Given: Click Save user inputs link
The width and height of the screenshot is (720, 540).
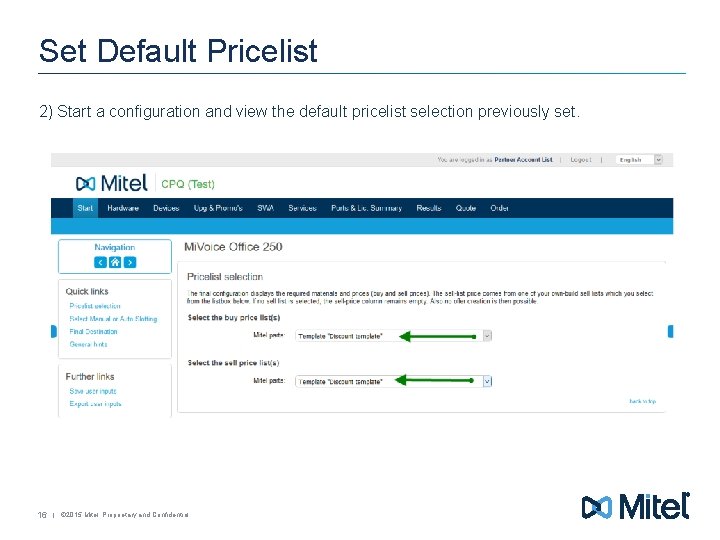Looking at the screenshot, I should 93,391.
